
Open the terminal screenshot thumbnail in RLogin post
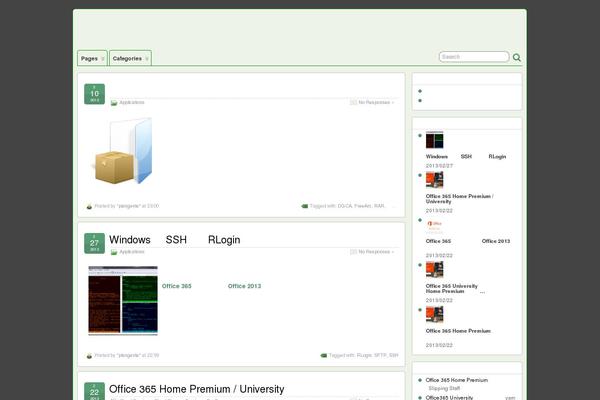[123, 300]
